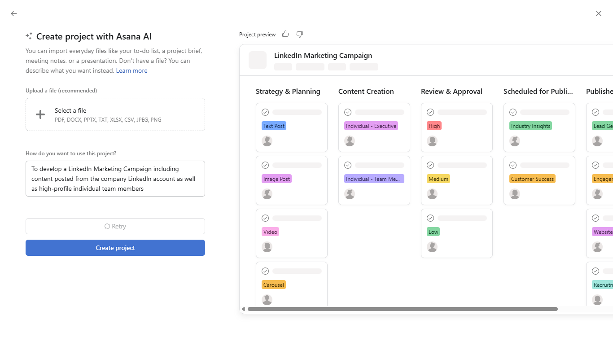Click the sparkle AI icon next to the dialog title
The width and height of the screenshot is (613, 364).
point(29,35)
